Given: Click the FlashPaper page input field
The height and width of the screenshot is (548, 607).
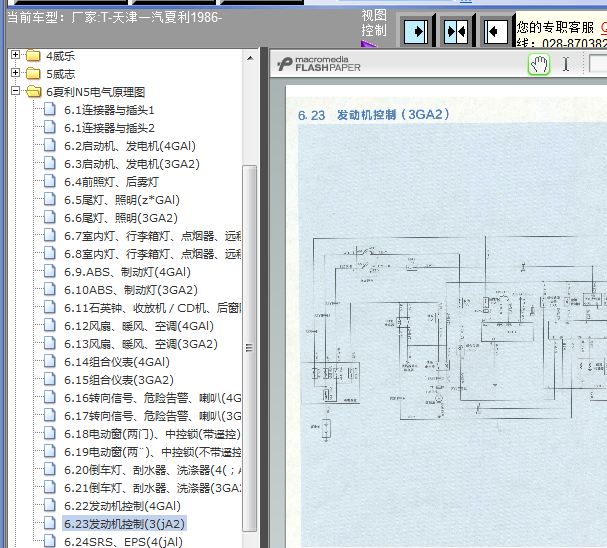Looking at the screenshot, I should pyautogui.click(x=598, y=63).
